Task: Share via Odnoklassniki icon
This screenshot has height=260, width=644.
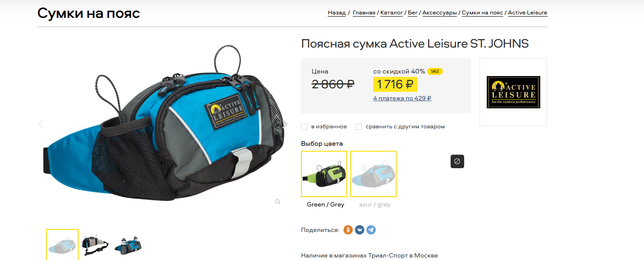Action: tap(348, 230)
